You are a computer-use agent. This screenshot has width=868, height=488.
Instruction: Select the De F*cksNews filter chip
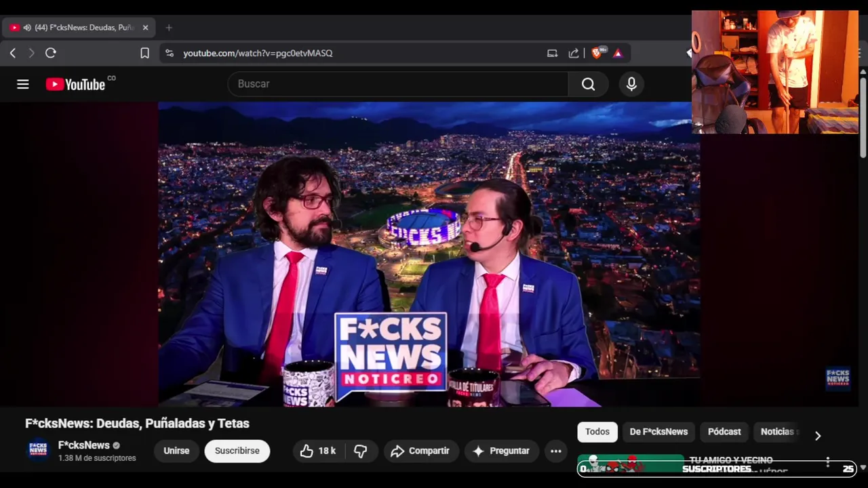[x=658, y=432]
